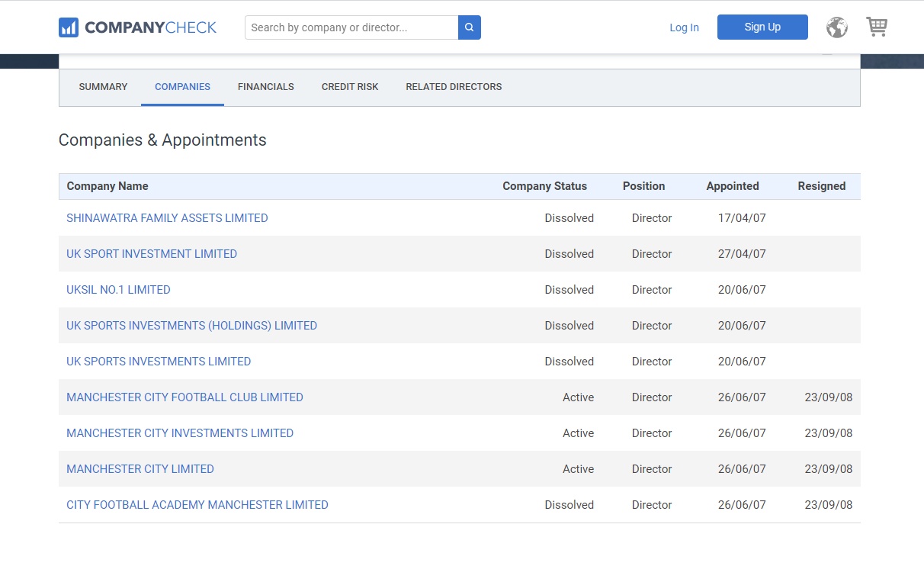Open the shopping cart
Image resolution: width=924 pixels, height=566 pixels.
(x=877, y=27)
